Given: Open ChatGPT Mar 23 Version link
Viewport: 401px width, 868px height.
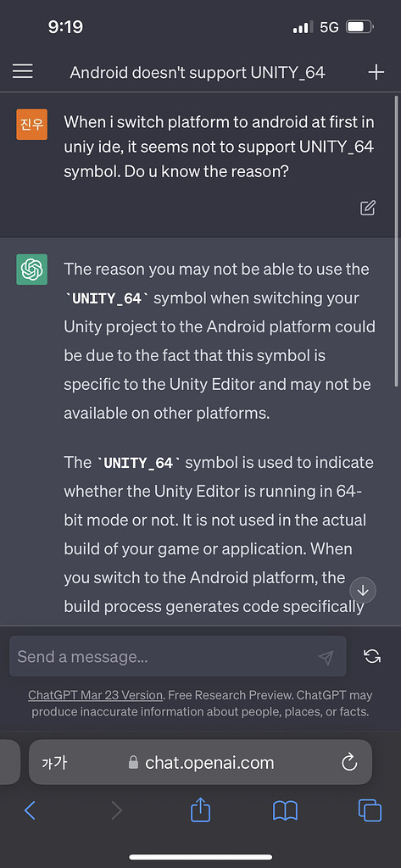Looking at the screenshot, I should point(95,695).
